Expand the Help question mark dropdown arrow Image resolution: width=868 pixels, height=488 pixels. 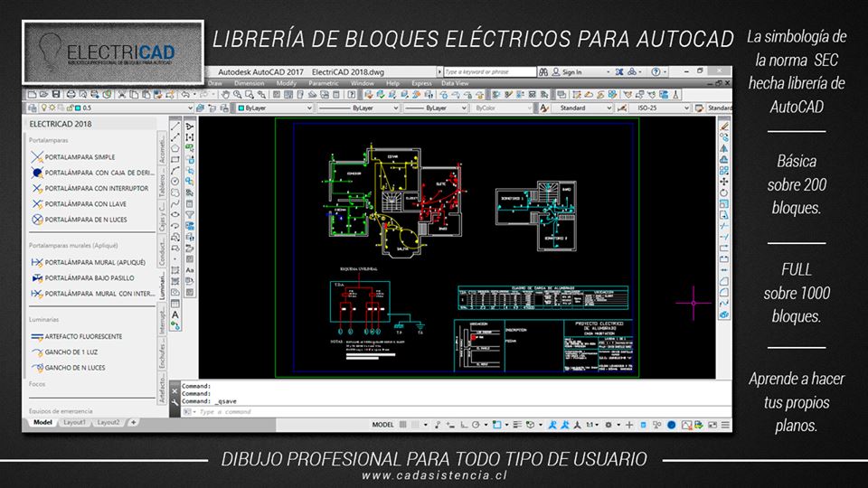click(665, 72)
